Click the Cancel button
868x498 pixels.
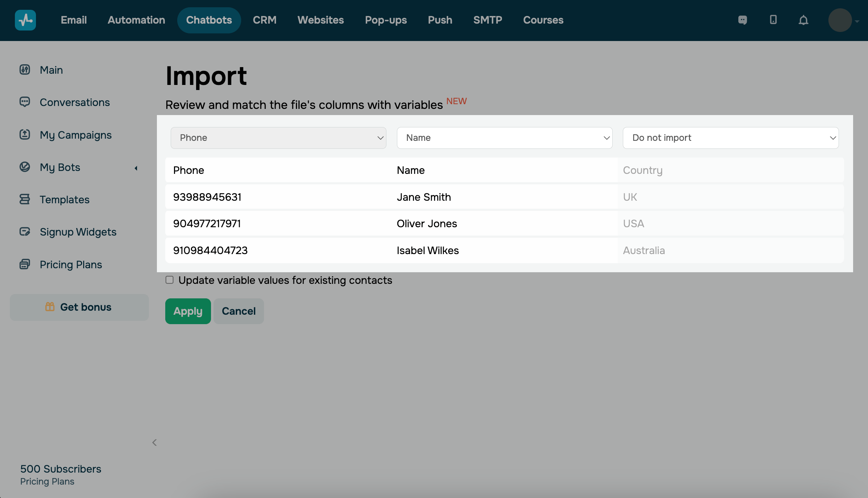tap(239, 311)
